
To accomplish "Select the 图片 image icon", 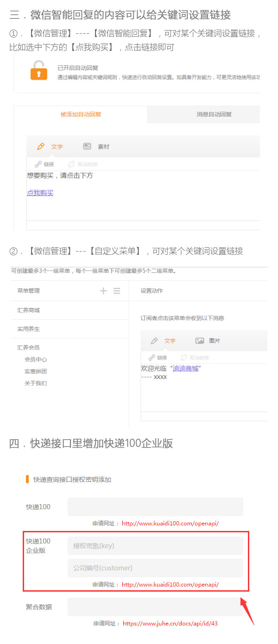I will pyautogui.click(x=200, y=341).
